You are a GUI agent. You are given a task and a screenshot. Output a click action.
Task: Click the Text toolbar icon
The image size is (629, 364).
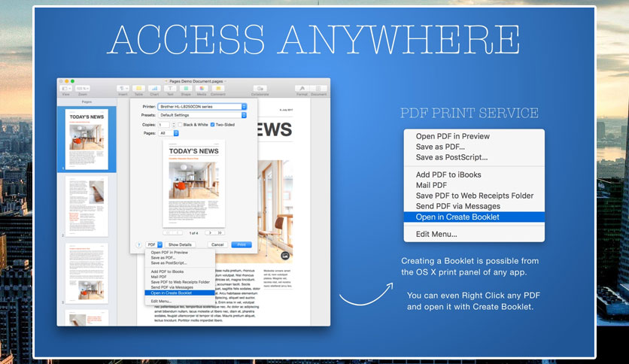(x=170, y=88)
